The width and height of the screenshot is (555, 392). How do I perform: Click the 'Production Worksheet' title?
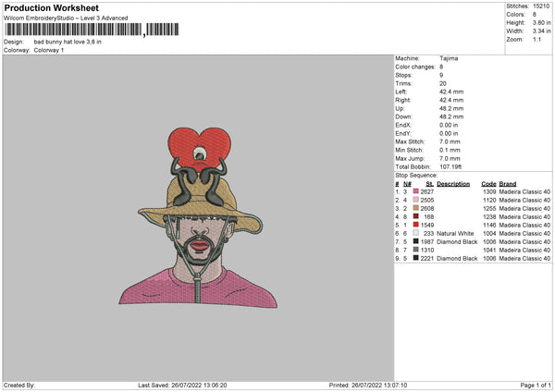pos(51,7)
